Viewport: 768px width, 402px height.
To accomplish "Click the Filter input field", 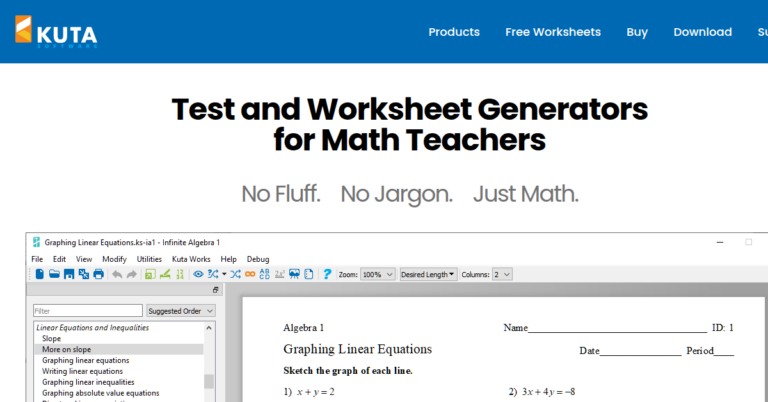I will tap(88, 311).
